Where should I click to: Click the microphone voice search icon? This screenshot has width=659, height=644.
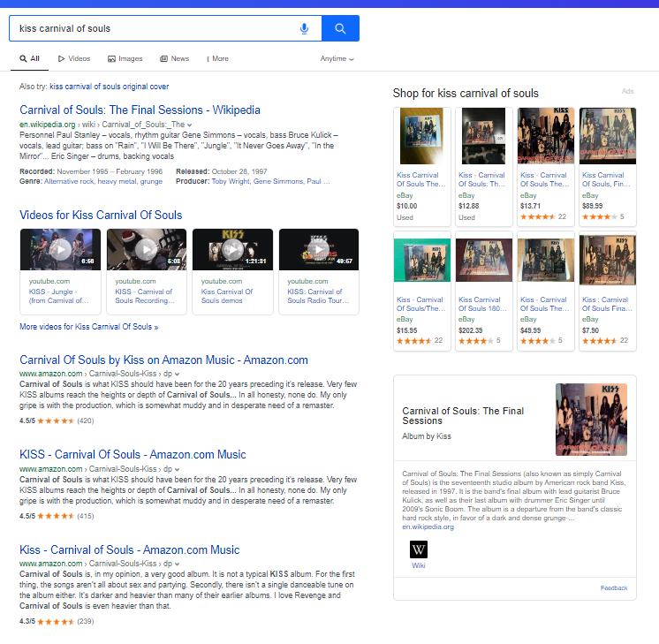tap(304, 28)
